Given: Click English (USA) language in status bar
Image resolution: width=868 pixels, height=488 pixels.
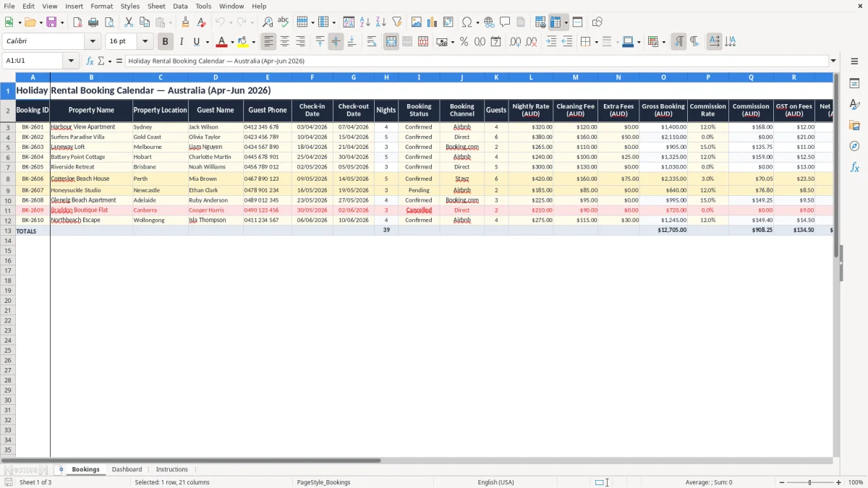Looking at the screenshot, I should coord(496,482).
